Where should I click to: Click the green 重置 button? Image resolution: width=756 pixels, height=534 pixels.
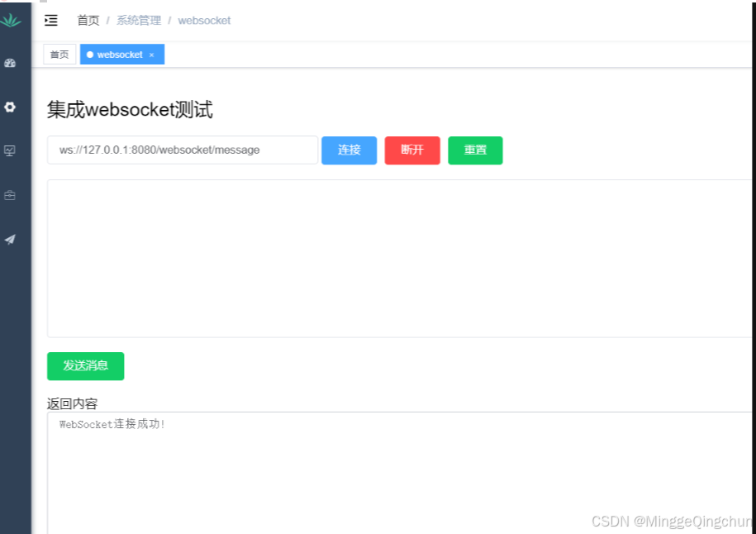(x=475, y=150)
